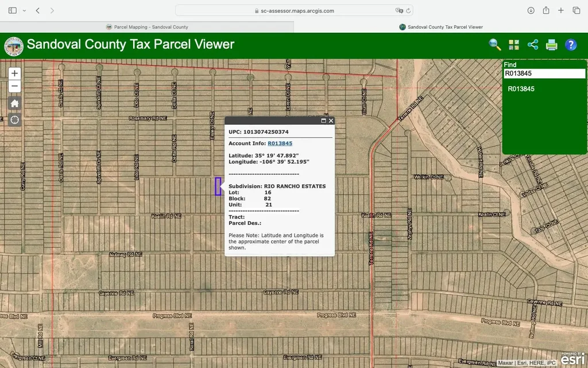Zoom in on the map
This screenshot has width=588, height=368.
pos(14,73)
